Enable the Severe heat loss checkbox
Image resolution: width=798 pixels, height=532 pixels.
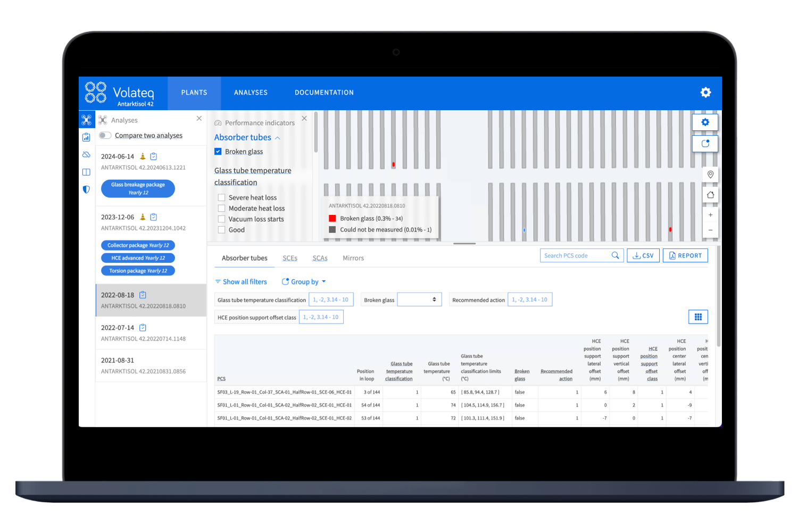coord(222,197)
